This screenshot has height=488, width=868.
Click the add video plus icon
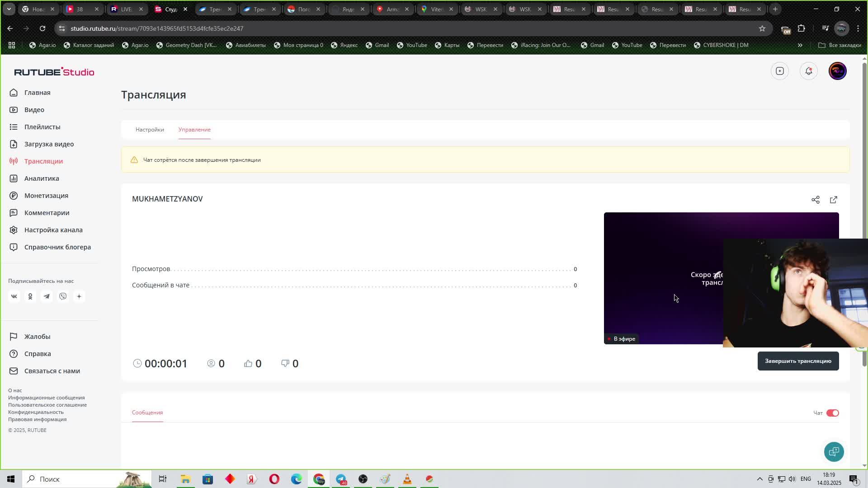tap(779, 71)
